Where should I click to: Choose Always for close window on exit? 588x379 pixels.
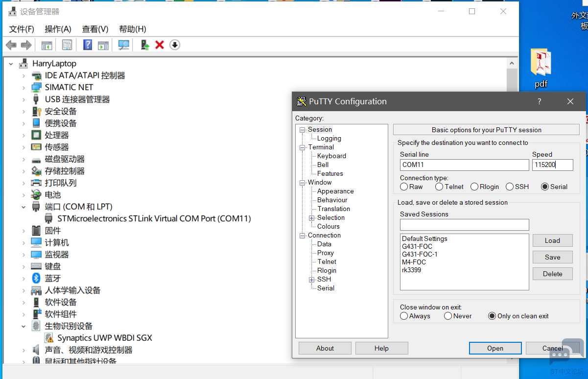[404, 316]
